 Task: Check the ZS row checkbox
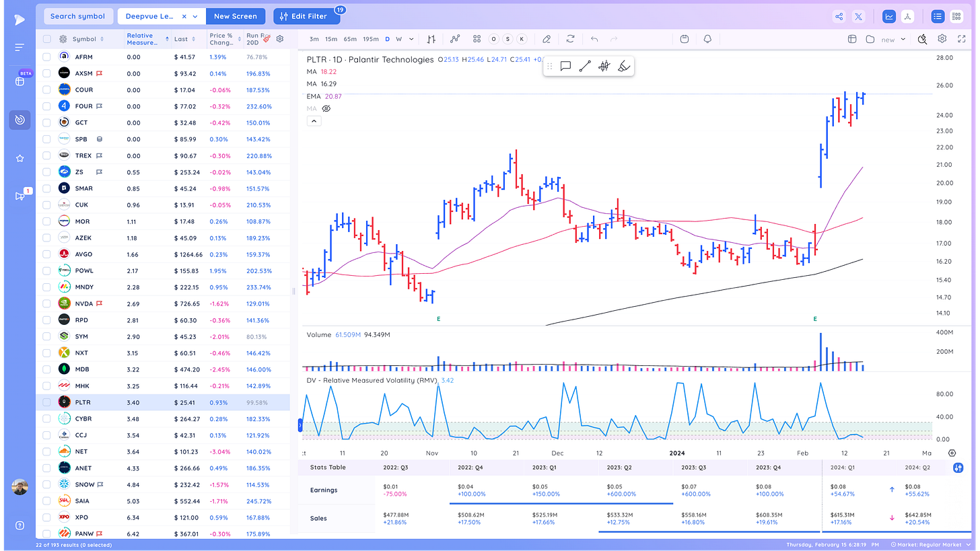(x=47, y=172)
